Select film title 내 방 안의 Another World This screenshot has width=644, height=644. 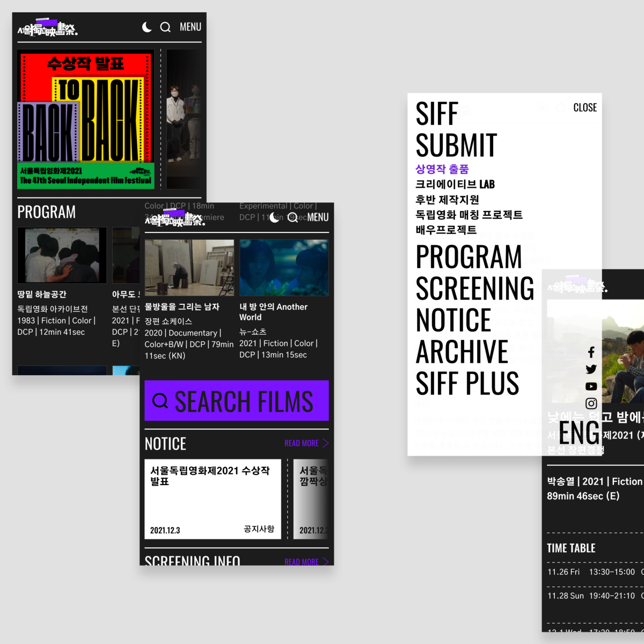click(x=273, y=312)
